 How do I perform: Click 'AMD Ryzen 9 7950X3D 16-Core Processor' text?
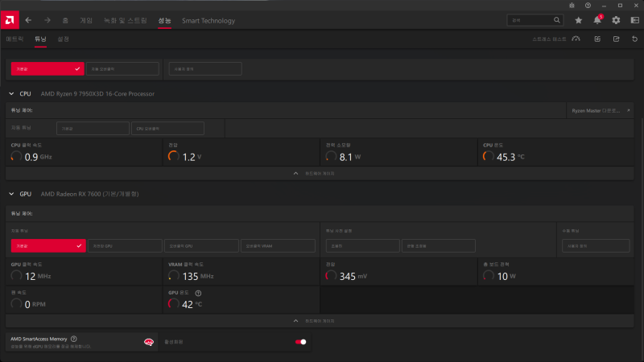click(97, 94)
